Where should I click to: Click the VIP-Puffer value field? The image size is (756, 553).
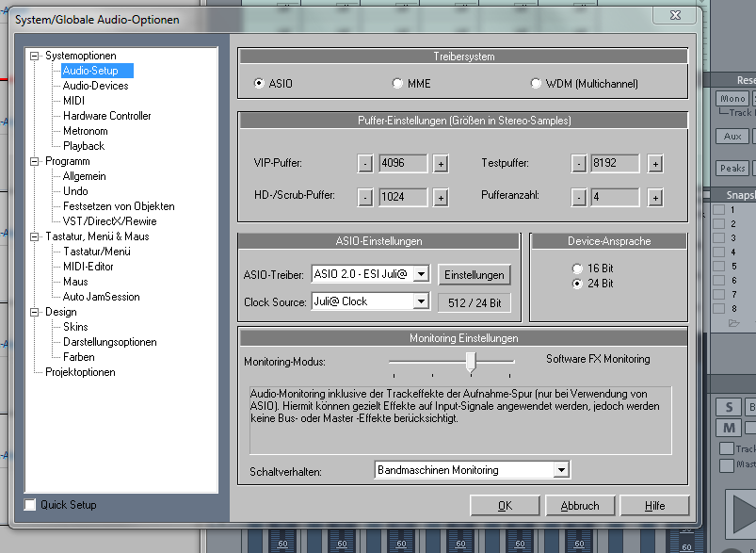tap(403, 164)
